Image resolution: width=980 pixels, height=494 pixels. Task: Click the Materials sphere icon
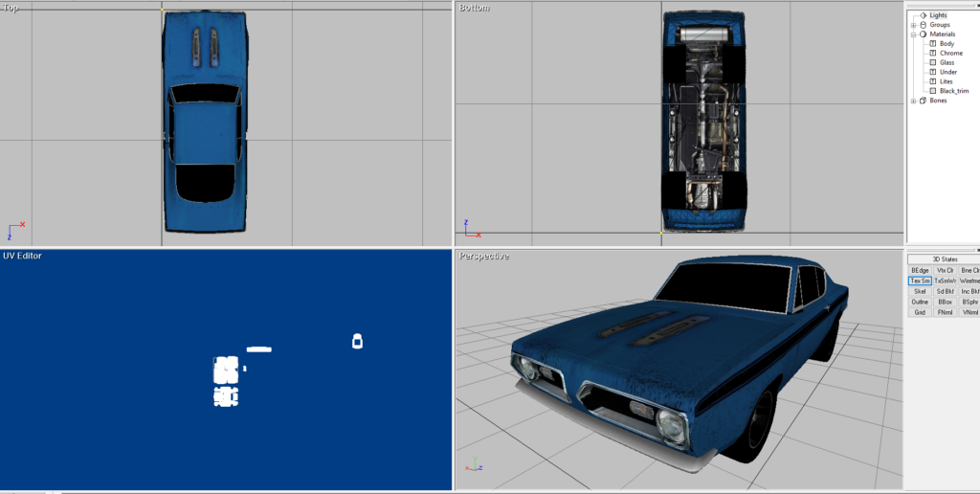(923, 34)
